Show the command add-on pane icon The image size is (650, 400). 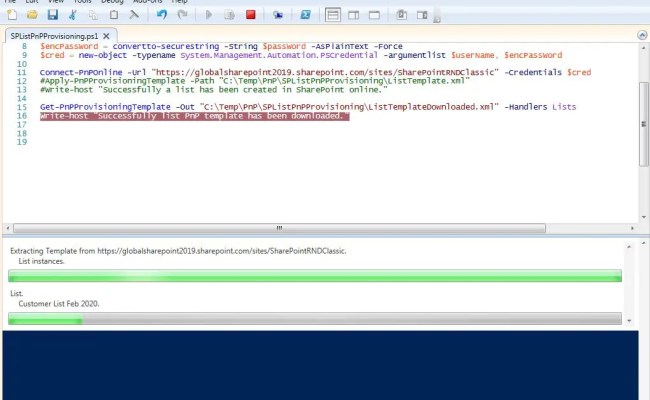[422, 15]
